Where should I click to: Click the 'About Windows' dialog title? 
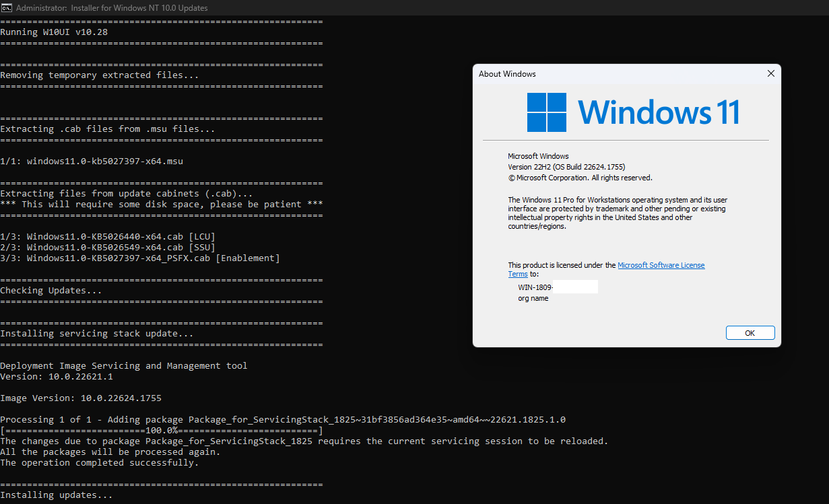(507, 74)
